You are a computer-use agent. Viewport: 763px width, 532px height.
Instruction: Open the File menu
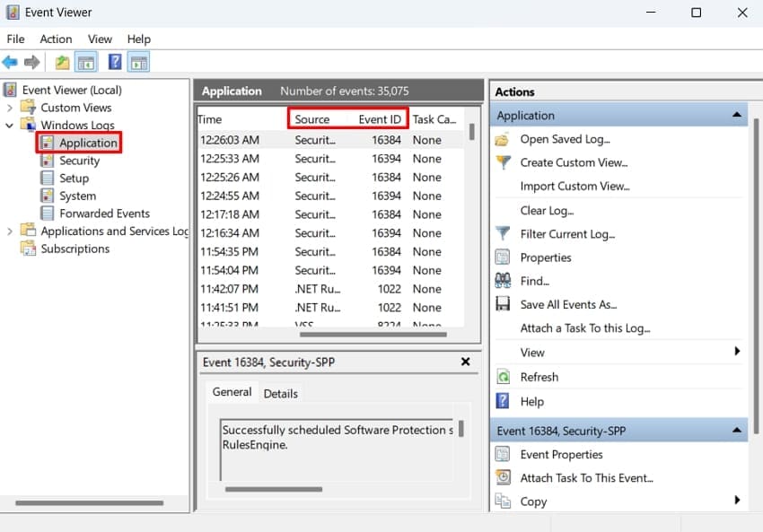[x=15, y=39]
